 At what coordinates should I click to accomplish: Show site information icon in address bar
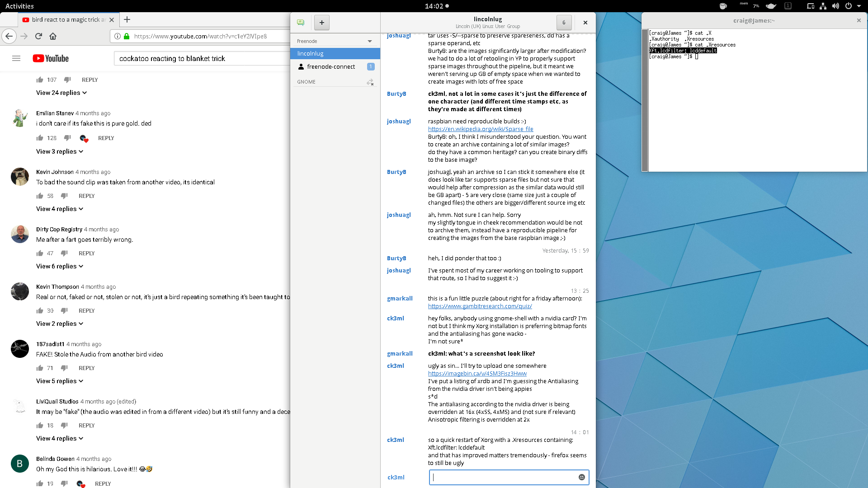click(117, 36)
